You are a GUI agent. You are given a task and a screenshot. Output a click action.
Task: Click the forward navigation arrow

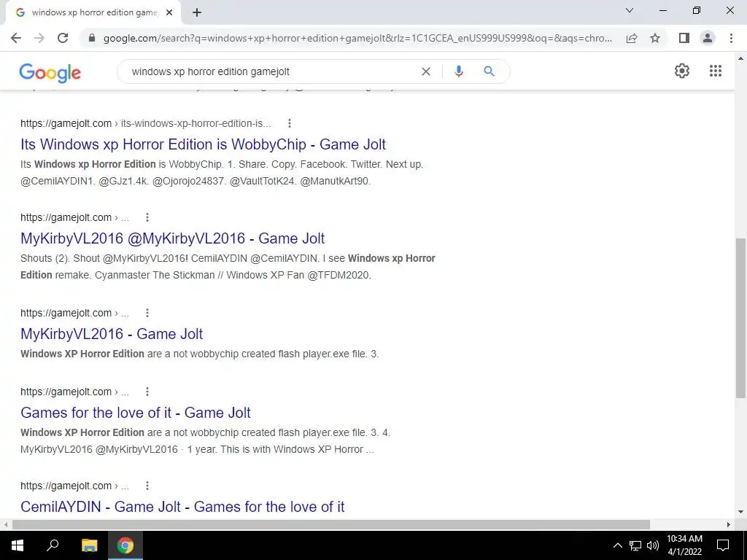pos(39,38)
